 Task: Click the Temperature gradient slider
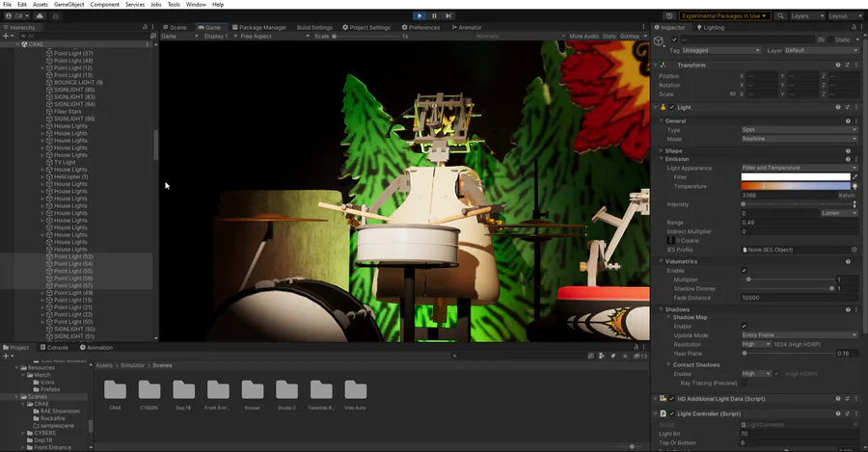[796, 186]
